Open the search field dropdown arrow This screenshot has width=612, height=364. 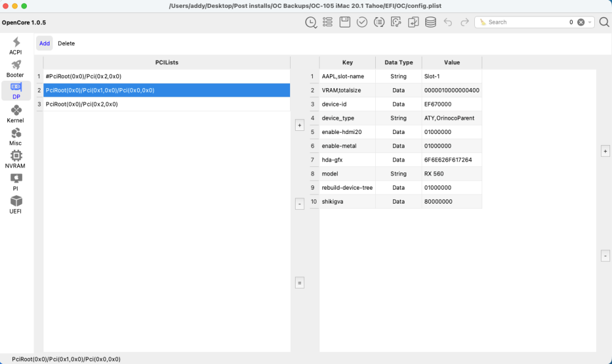pos(589,22)
